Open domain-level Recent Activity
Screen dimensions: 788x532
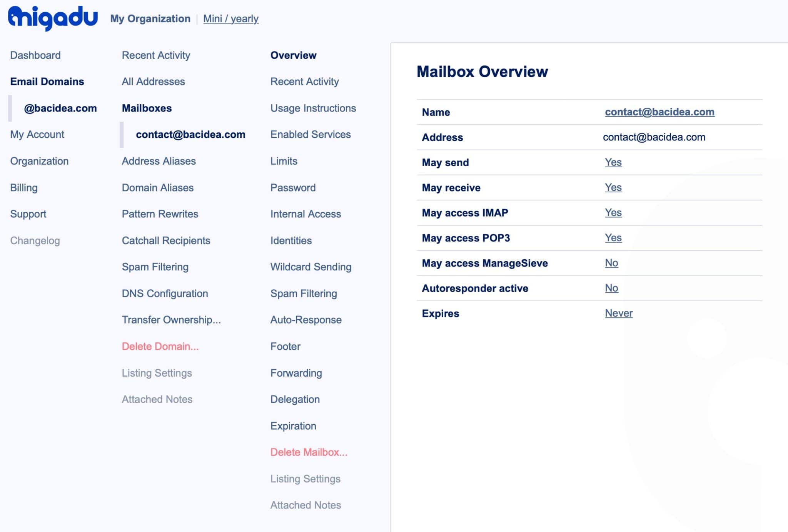156,55
